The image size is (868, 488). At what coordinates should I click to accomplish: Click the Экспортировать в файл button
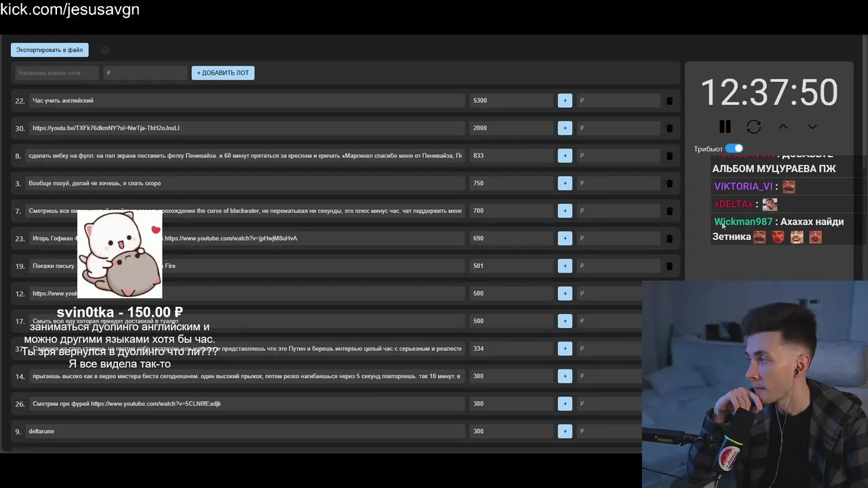pyautogui.click(x=50, y=49)
